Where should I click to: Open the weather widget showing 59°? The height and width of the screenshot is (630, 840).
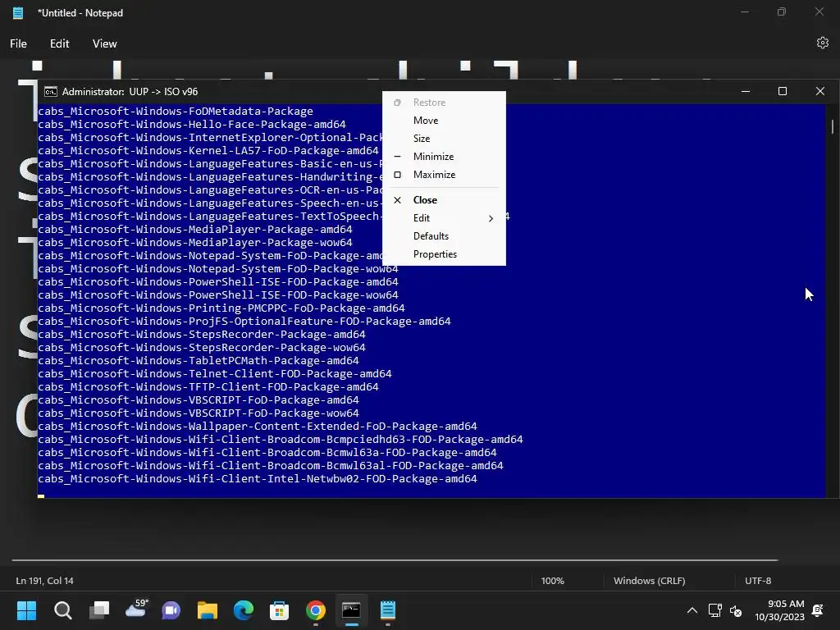coord(136,609)
